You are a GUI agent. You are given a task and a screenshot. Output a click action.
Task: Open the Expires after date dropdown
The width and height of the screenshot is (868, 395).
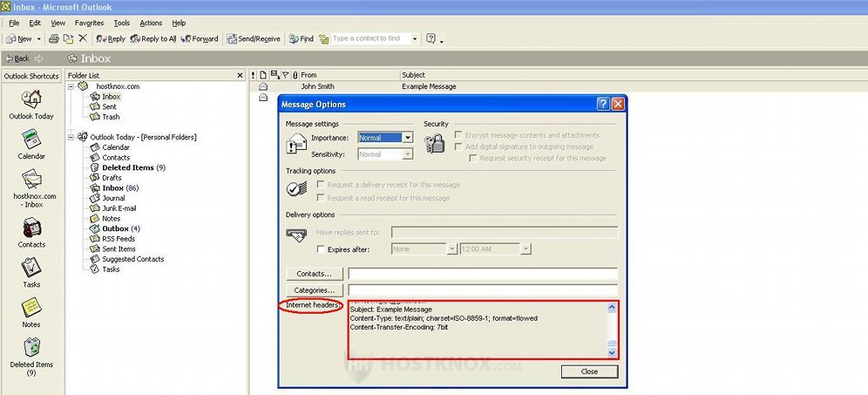click(x=451, y=249)
